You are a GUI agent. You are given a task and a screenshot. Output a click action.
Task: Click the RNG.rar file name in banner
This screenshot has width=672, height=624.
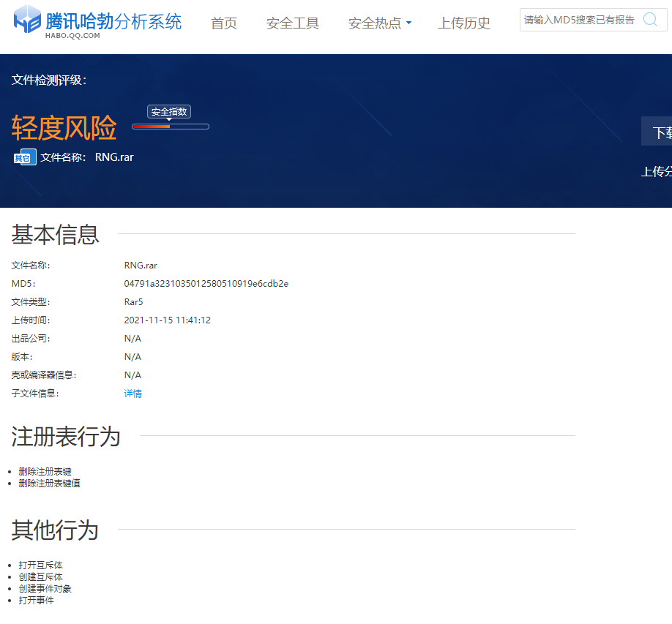114,157
